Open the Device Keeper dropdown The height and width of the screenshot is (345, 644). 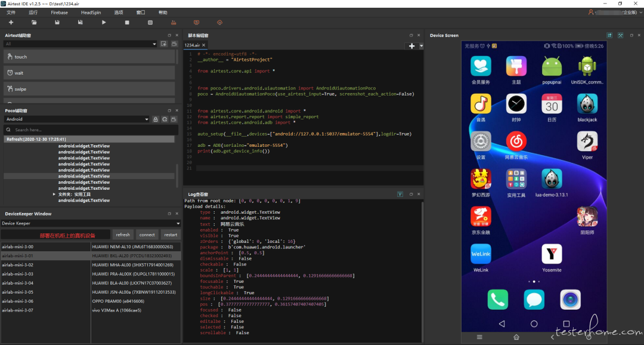(x=91, y=223)
